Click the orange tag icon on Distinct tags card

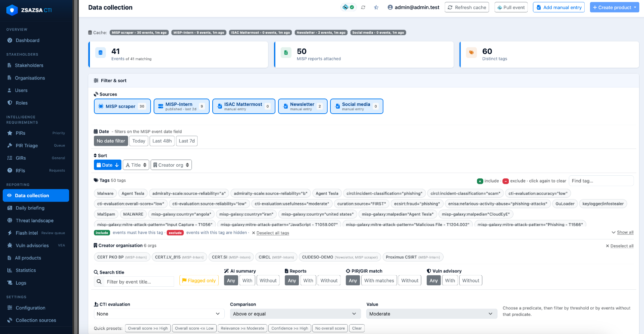(471, 53)
